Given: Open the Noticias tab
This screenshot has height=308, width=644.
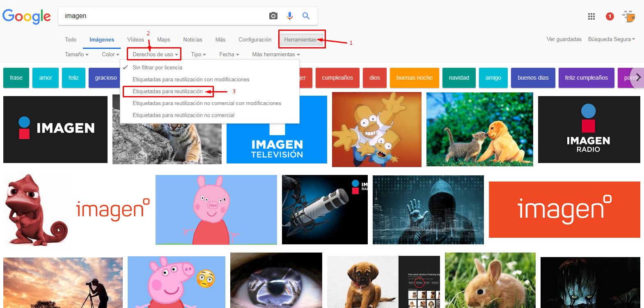Looking at the screenshot, I should tap(193, 40).
